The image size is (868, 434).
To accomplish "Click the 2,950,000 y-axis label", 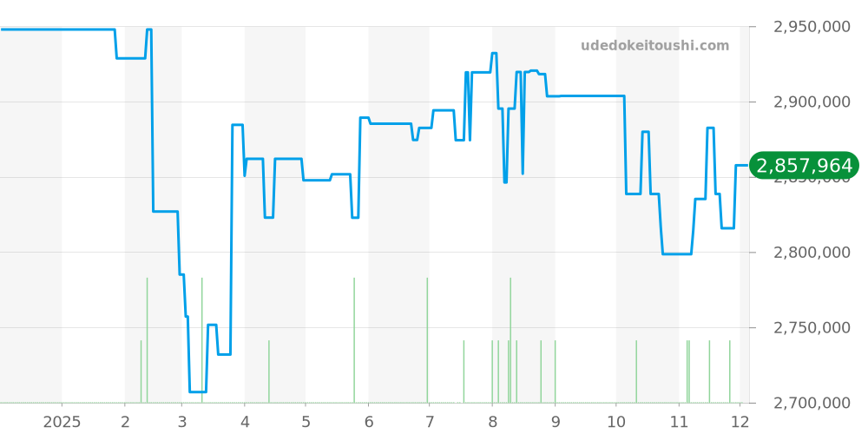I will 812,27.
